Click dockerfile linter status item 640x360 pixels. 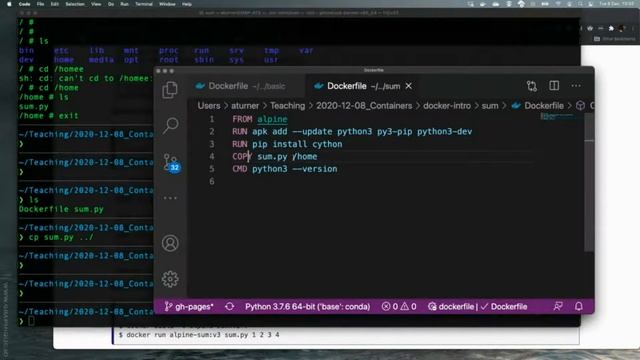pyautogui.click(x=451, y=307)
